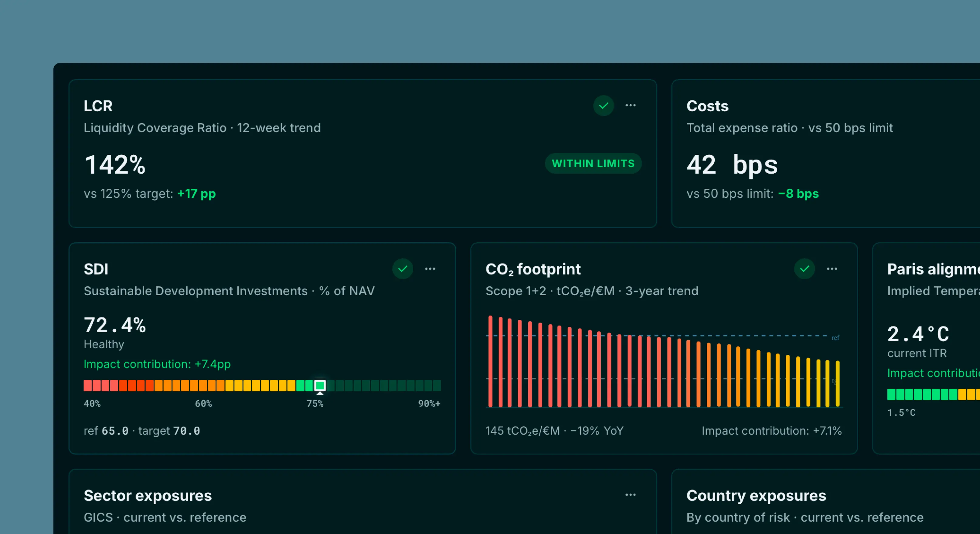Click the dashed ref line label in CO₂ chart
Viewport: 980px width, 534px height.
(x=835, y=337)
